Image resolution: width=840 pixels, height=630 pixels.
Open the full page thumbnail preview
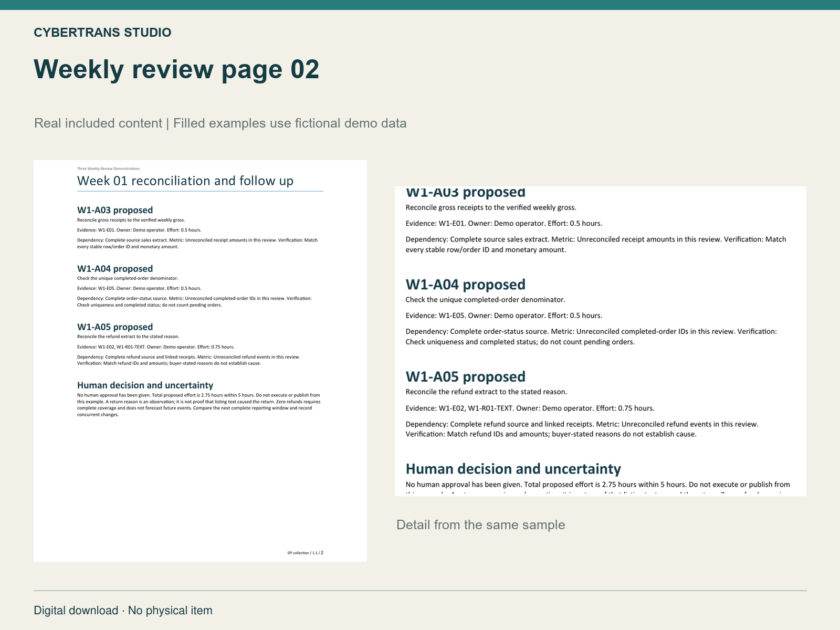click(x=200, y=361)
